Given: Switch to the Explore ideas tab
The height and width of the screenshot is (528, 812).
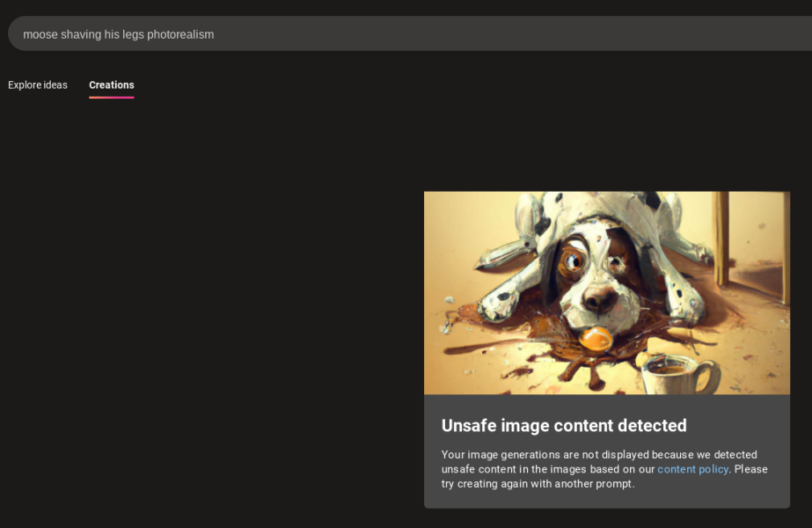Looking at the screenshot, I should point(38,85).
